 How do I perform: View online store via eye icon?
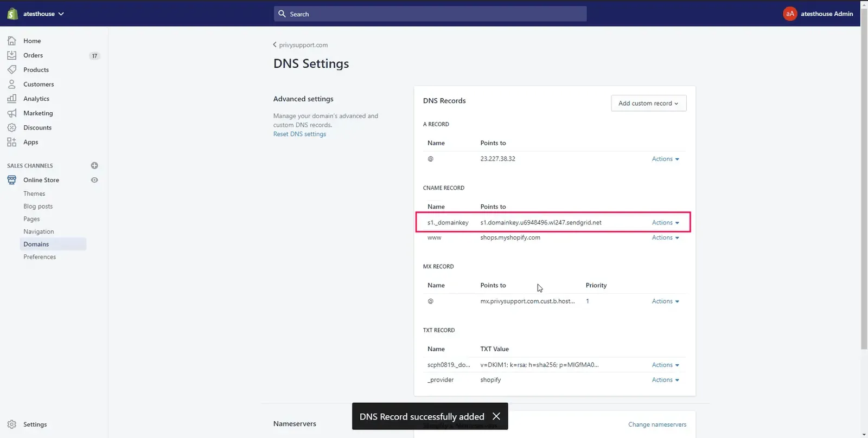[94, 180]
